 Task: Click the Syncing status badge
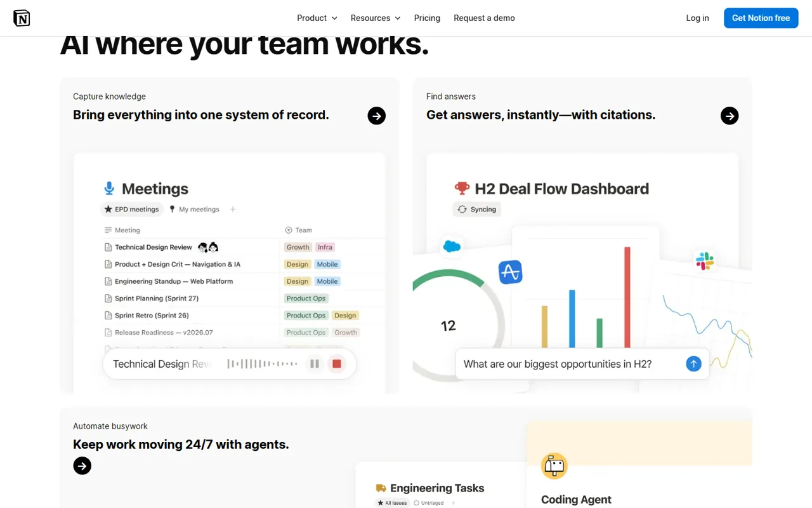point(477,209)
